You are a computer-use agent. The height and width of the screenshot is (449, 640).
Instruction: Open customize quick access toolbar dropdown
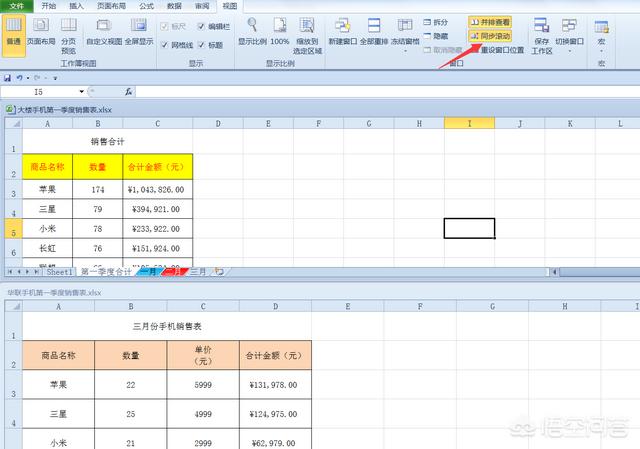tap(55, 78)
